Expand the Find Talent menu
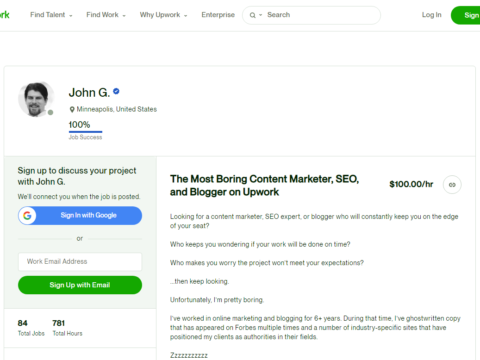Viewport: 480px width, 360px height. (51, 15)
